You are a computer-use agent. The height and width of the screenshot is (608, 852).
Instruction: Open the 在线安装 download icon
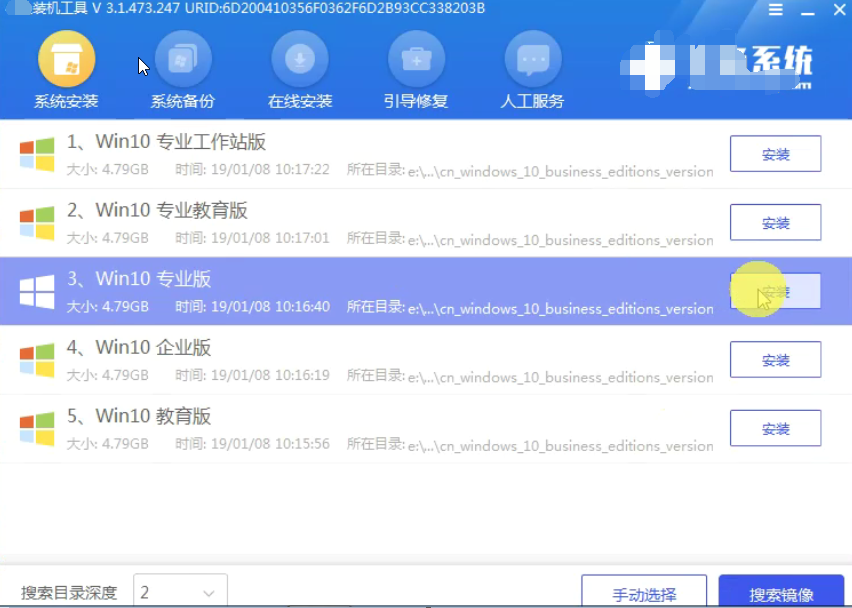299,59
